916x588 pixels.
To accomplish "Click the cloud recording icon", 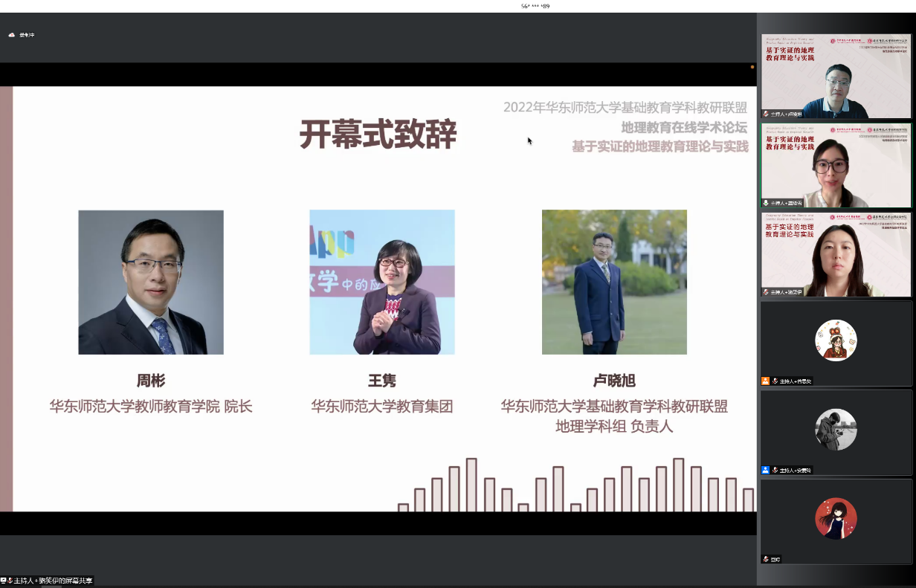I will [x=12, y=35].
